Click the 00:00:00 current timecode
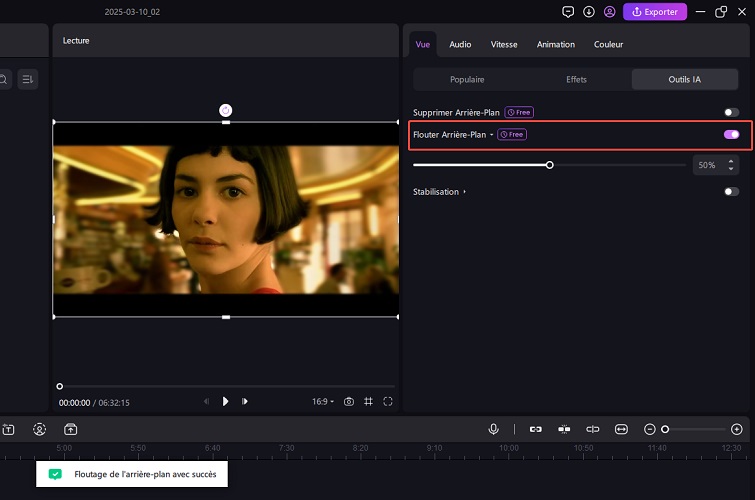Viewport: 755px width, 500px height. tap(75, 403)
